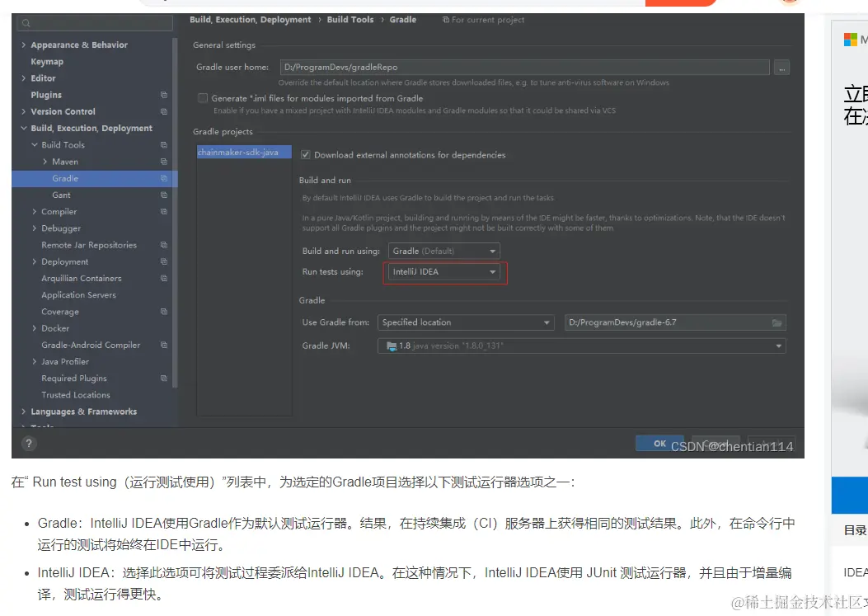Click the D:/ProgramDevs/gradle-6.7 path field
This screenshot has width=868, height=616.
pos(675,322)
